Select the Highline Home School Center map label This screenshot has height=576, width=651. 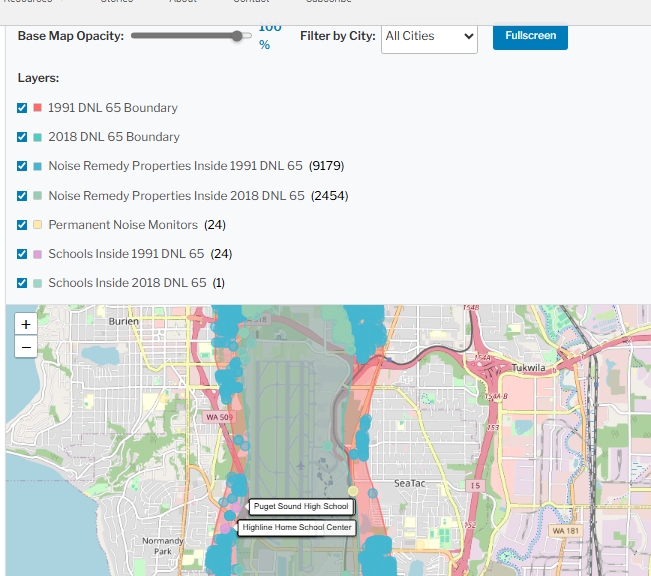tap(296, 527)
